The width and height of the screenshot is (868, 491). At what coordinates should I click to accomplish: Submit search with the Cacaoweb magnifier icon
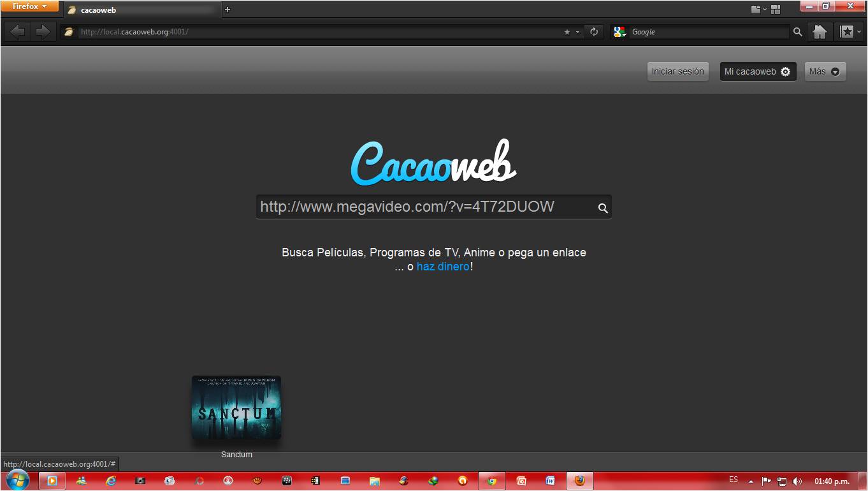click(603, 208)
